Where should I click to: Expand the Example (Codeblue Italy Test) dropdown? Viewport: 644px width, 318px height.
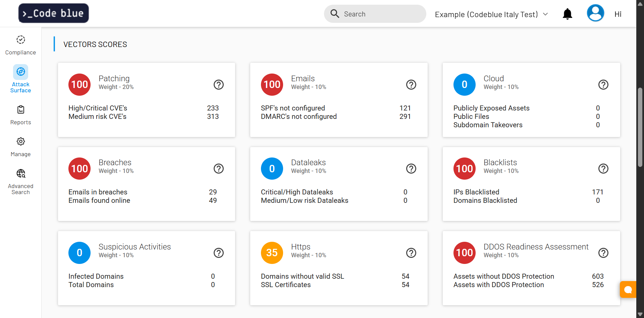point(491,14)
